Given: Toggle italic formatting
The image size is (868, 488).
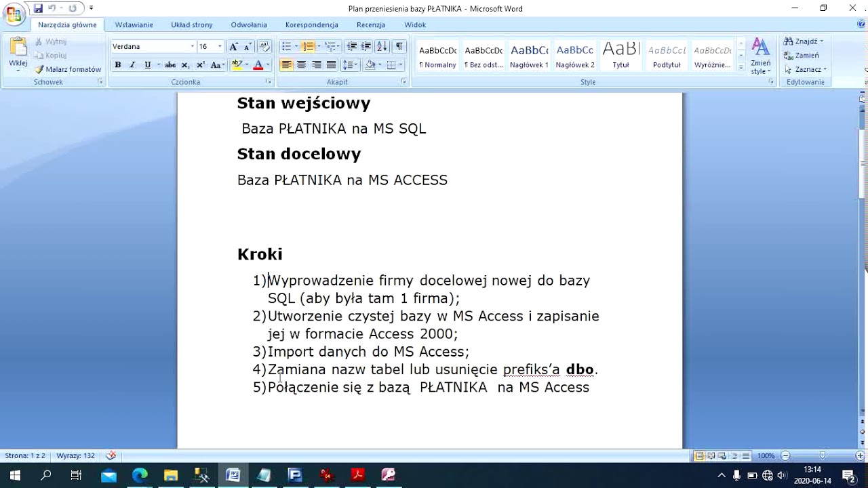Looking at the screenshot, I should [132, 65].
